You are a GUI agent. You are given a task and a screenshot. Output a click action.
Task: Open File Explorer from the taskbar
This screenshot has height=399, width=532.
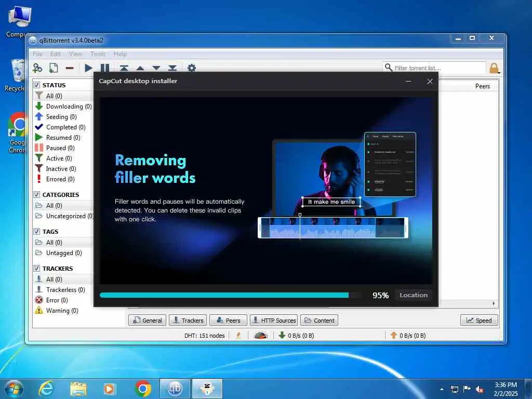[x=78, y=389]
